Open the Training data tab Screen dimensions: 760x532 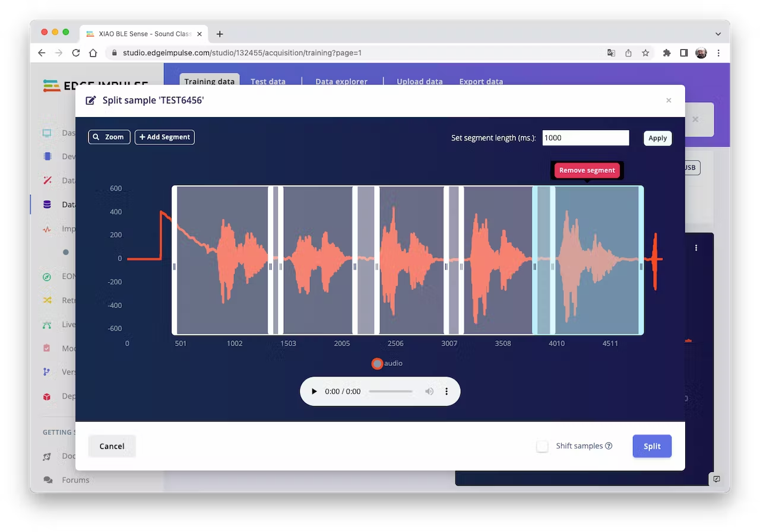tap(209, 81)
